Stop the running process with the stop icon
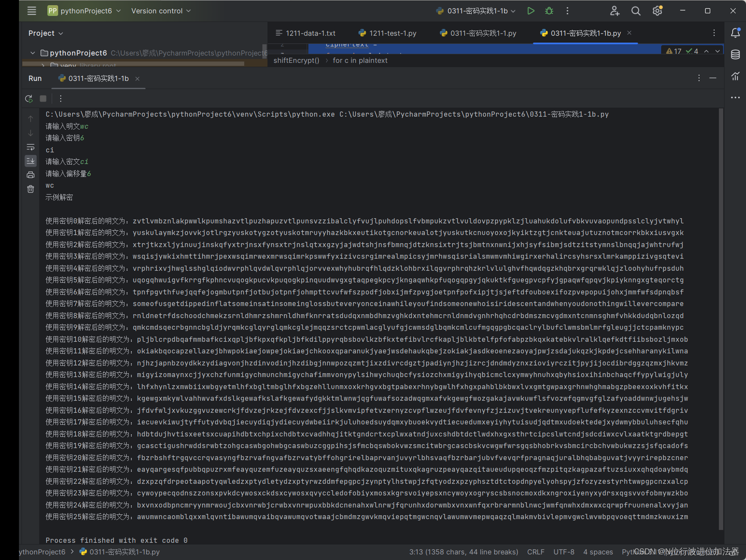The width and height of the screenshot is (746, 560). (x=43, y=99)
